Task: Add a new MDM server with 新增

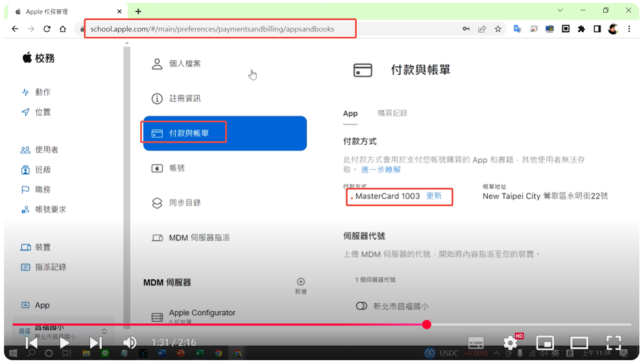Action: pos(300,286)
